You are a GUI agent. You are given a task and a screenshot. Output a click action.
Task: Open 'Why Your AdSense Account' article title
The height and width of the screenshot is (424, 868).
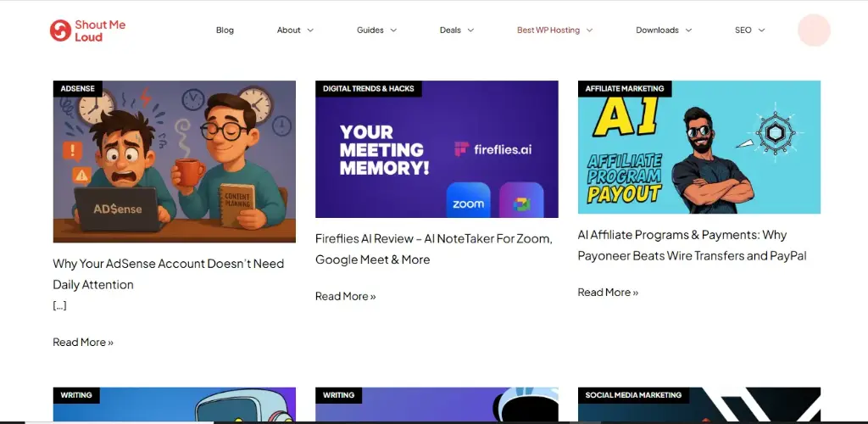pos(169,274)
